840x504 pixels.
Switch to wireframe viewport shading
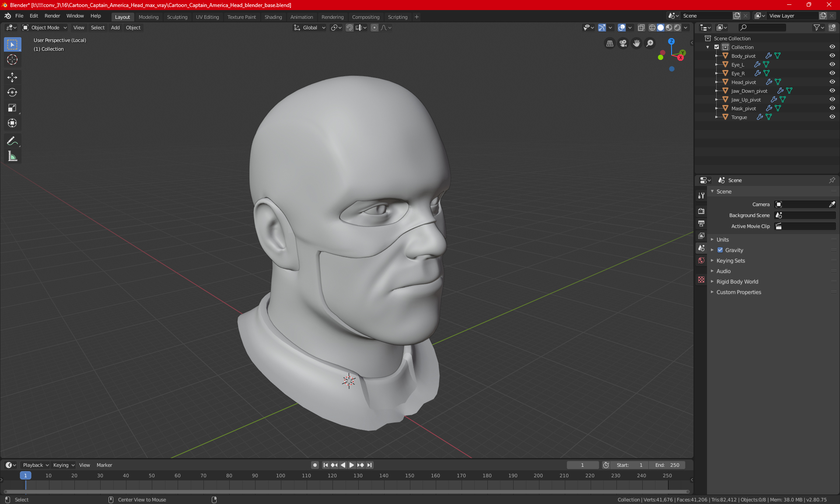[x=652, y=28]
